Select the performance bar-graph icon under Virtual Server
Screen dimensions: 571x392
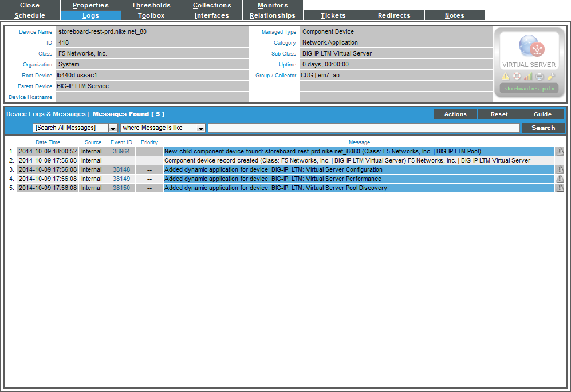(x=528, y=76)
